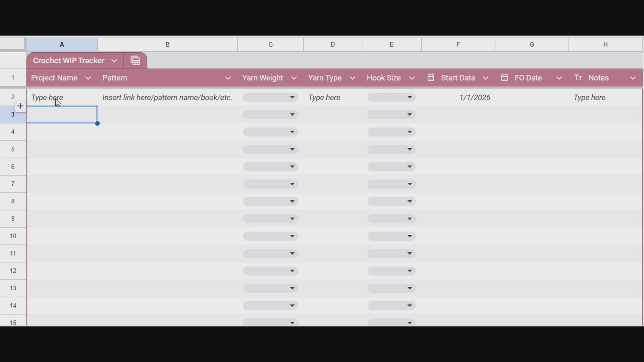
Task: Select the column B header
Action: [x=167, y=45]
